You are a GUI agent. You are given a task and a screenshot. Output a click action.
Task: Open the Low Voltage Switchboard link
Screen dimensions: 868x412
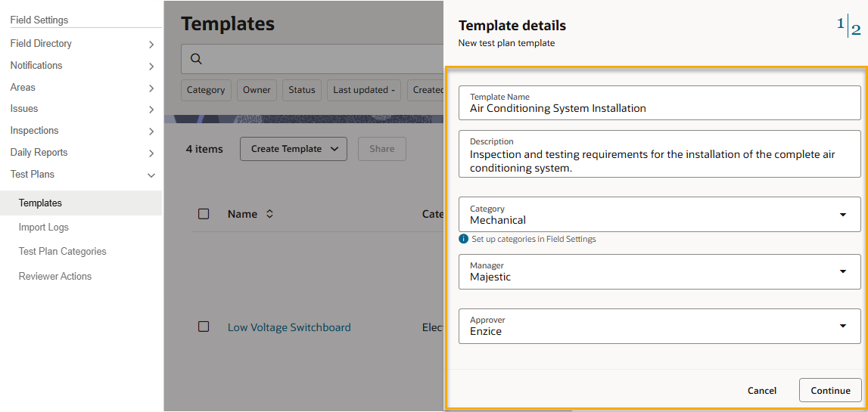[x=289, y=327]
